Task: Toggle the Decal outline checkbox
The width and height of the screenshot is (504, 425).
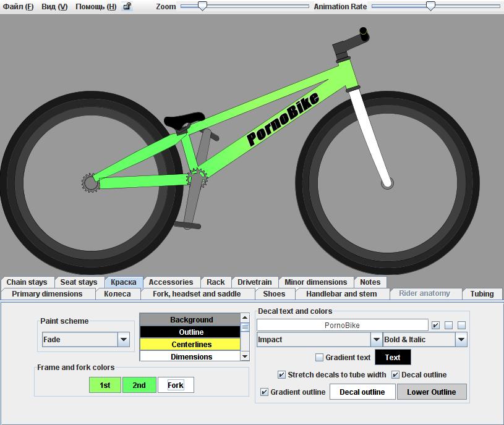Action: (396, 375)
